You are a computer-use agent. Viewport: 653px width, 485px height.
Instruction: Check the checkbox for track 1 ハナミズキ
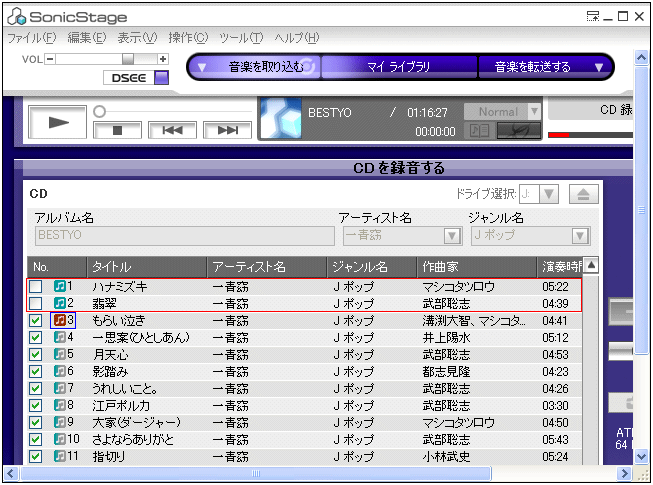36,286
